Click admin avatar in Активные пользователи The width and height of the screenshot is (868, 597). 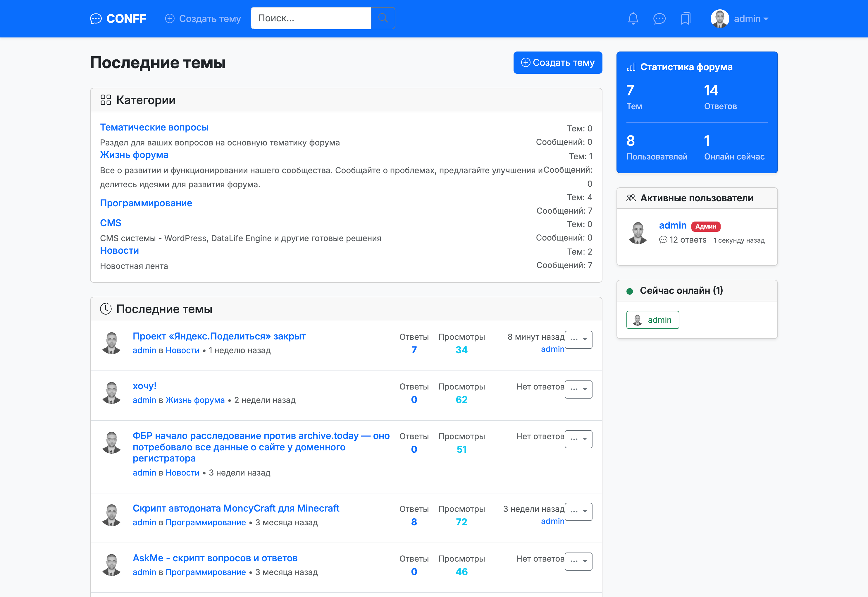pyautogui.click(x=638, y=233)
